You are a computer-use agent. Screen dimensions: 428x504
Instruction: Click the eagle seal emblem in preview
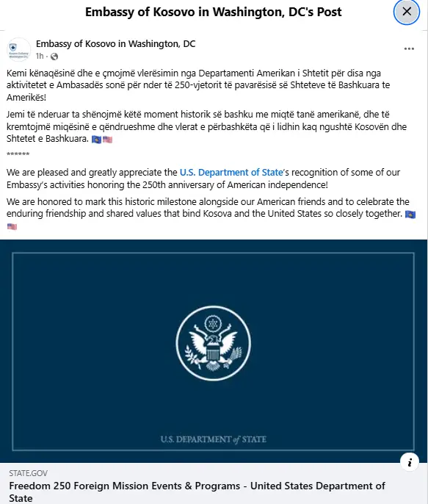point(214,343)
